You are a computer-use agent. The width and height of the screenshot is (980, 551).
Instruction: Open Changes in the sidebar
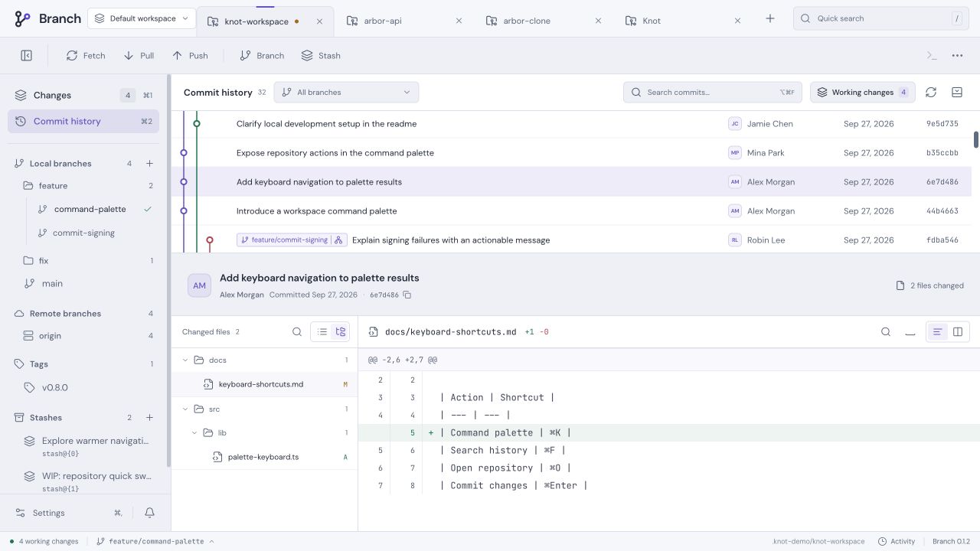[x=83, y=96]
